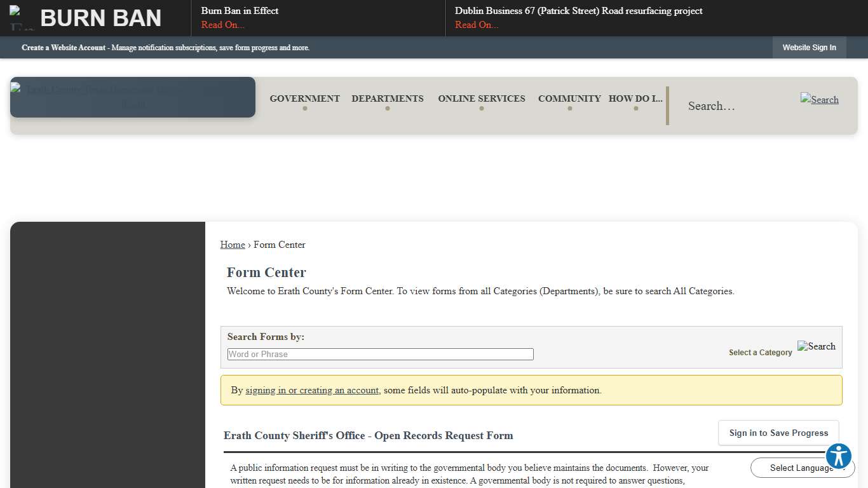Go to Home via breadcrumb link
Image resolution: width=868 pixels, height=488 pixels.
point(233,245)
